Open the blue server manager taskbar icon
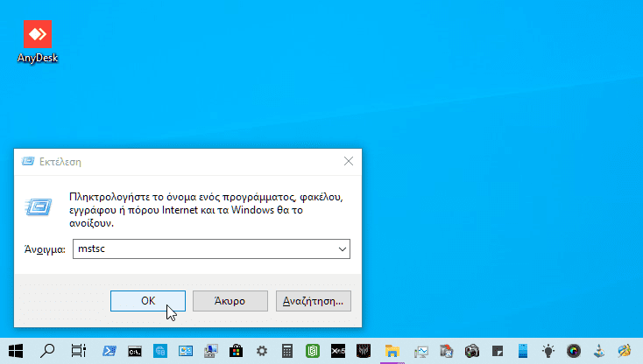 (x=160, y=351)
